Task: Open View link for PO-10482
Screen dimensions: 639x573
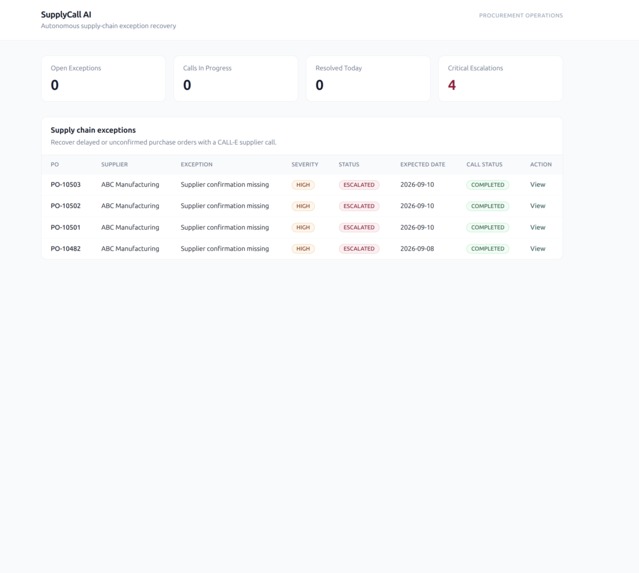Action: coord(538,249)
